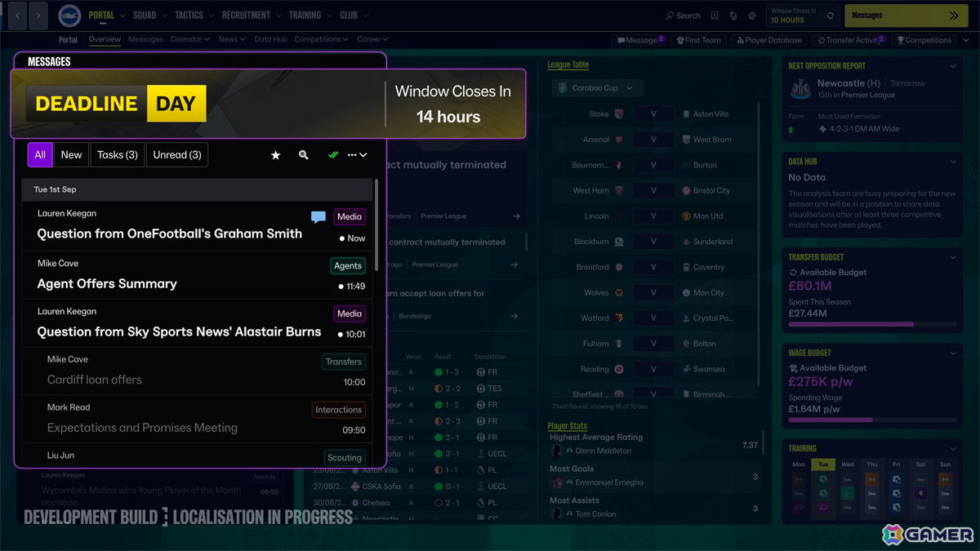The width and height of the screenshot is (980, 551).
Task: Collapse the Data Hub panel
Action: tap(953, 162)
